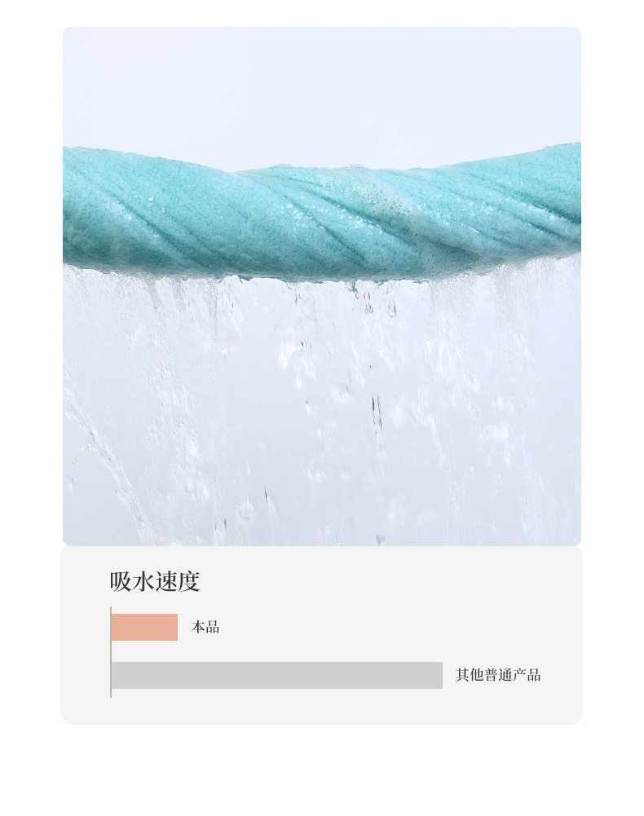Click the pale blue backdrop above the towel
The image size is (644, 816).
[x=322, y=89]
